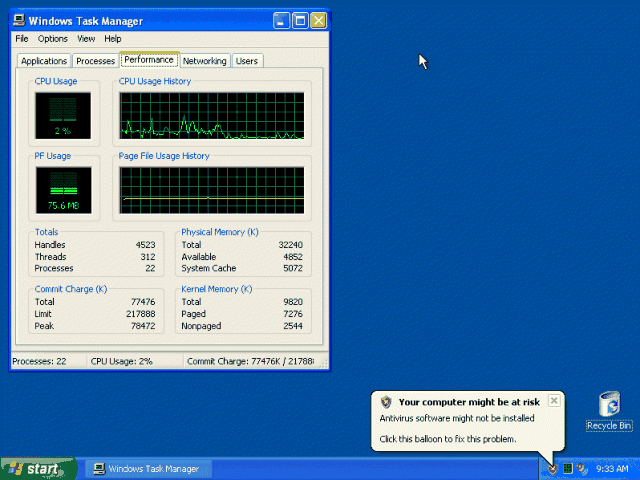The width and height of the screenshot is (640, 480).
Task: Open the View menu
Action: pyautogui.click(x=86, y=39)
